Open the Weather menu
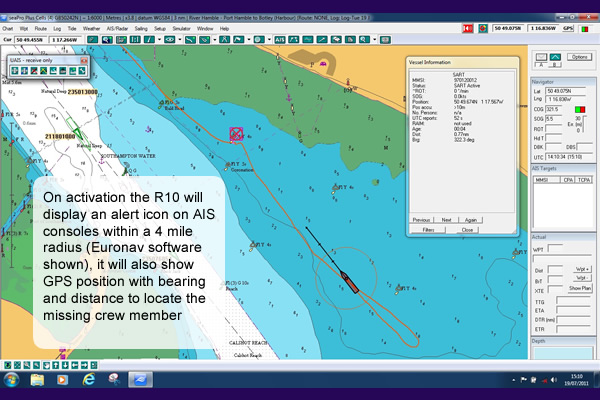Viewport: 600px width, 400px height. pyautogui.click(x=91, y=29)
